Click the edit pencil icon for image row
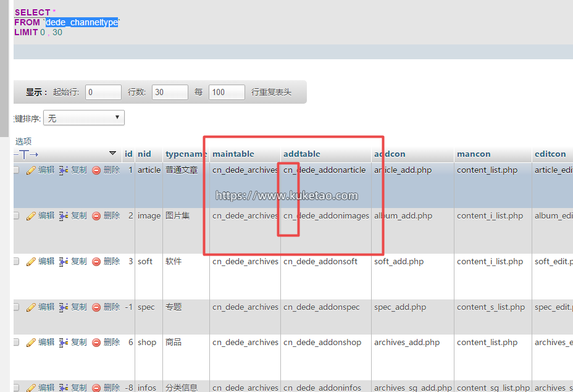 click(x=31, y=216)
